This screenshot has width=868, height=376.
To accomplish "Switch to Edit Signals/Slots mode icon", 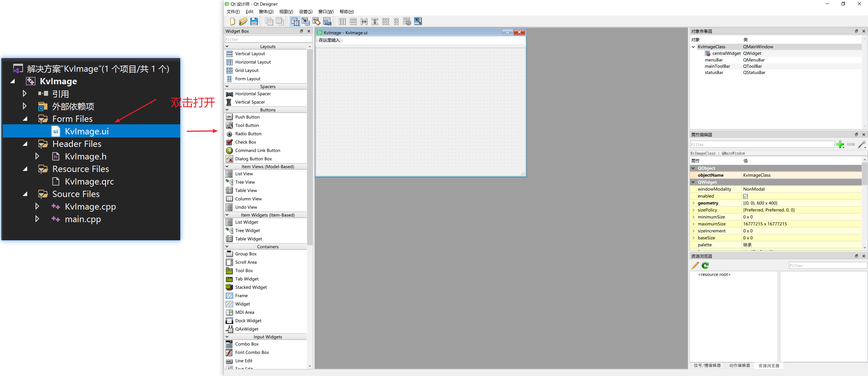I will pos(306,22).
